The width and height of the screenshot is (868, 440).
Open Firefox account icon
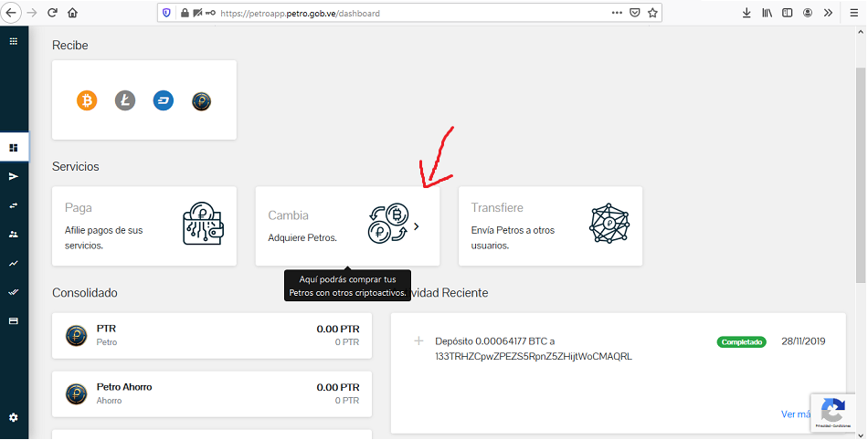pos(808,13)
